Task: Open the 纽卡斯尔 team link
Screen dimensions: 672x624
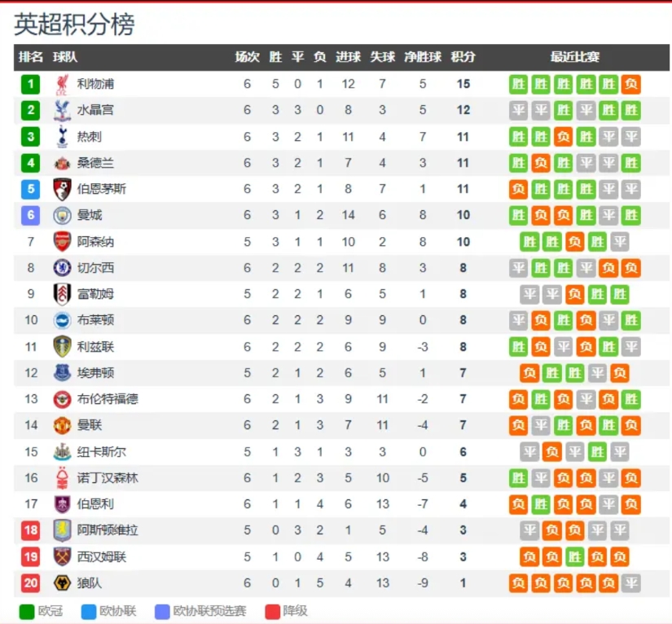Action: pos(101,451)
